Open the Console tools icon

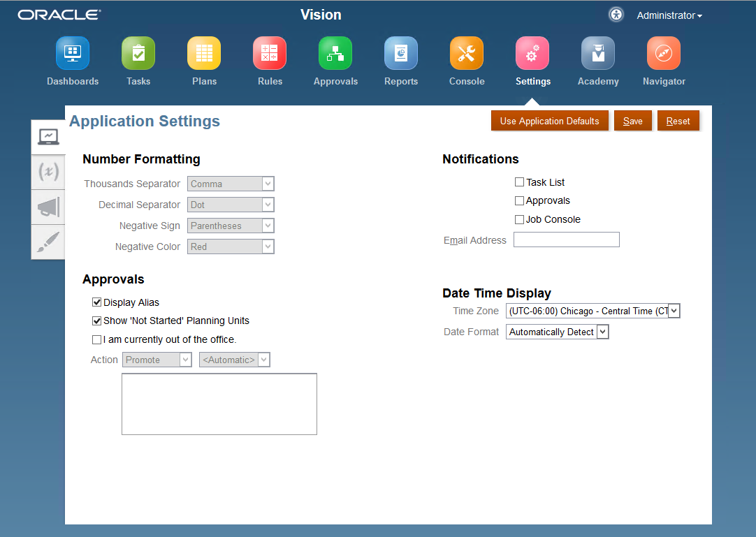click(x=467, y=53)
